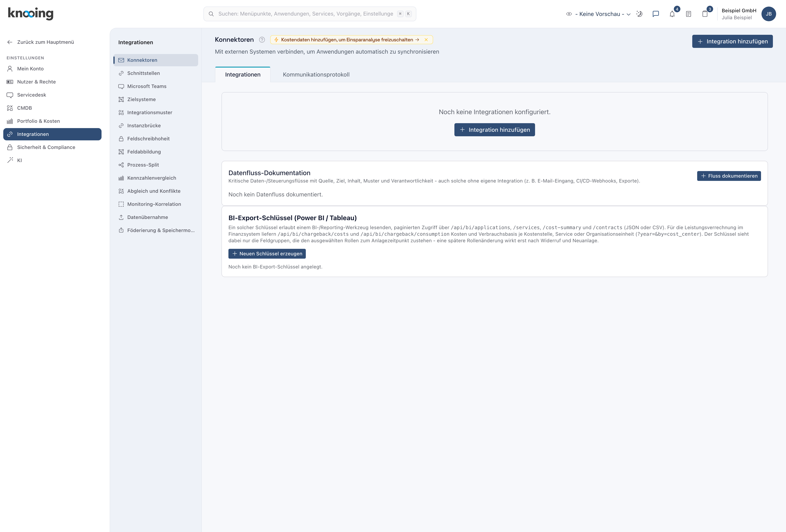The width and height of the screenshot is (786, 532).
Task: Open Schnittstellen submenu entry
Action: click(156, 73)
